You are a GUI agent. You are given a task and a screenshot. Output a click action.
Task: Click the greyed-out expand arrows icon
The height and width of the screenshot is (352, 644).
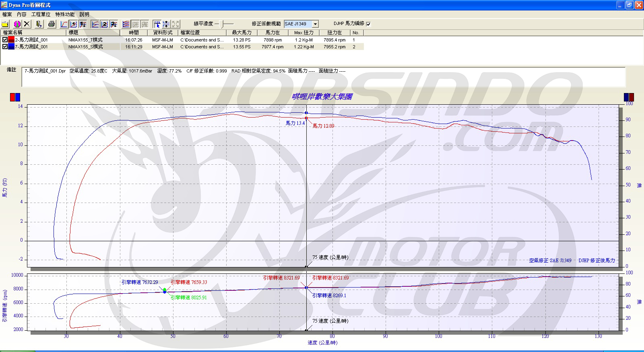(175, 24)
